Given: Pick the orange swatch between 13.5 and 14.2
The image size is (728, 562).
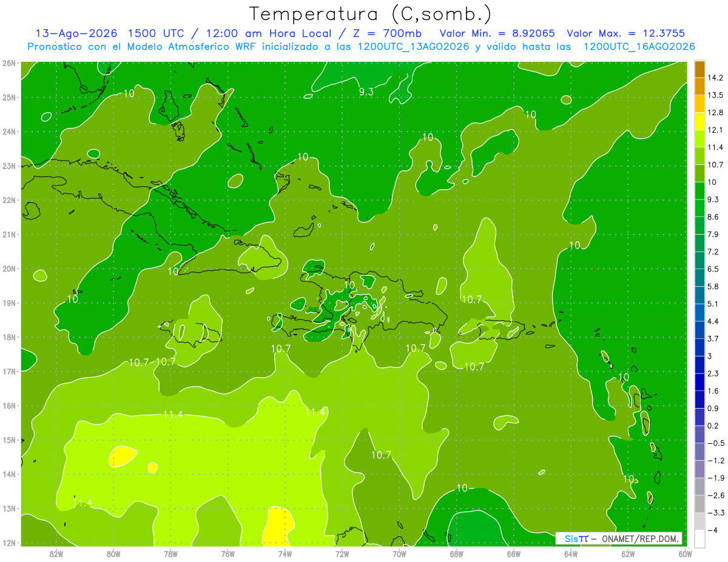Looking at the screenshot, I should point(699,86).
